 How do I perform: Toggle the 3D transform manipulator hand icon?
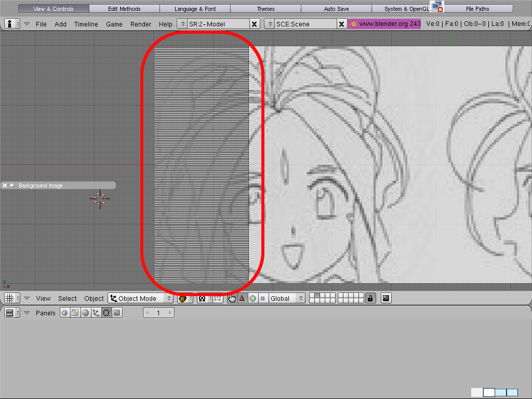[232, 298]
